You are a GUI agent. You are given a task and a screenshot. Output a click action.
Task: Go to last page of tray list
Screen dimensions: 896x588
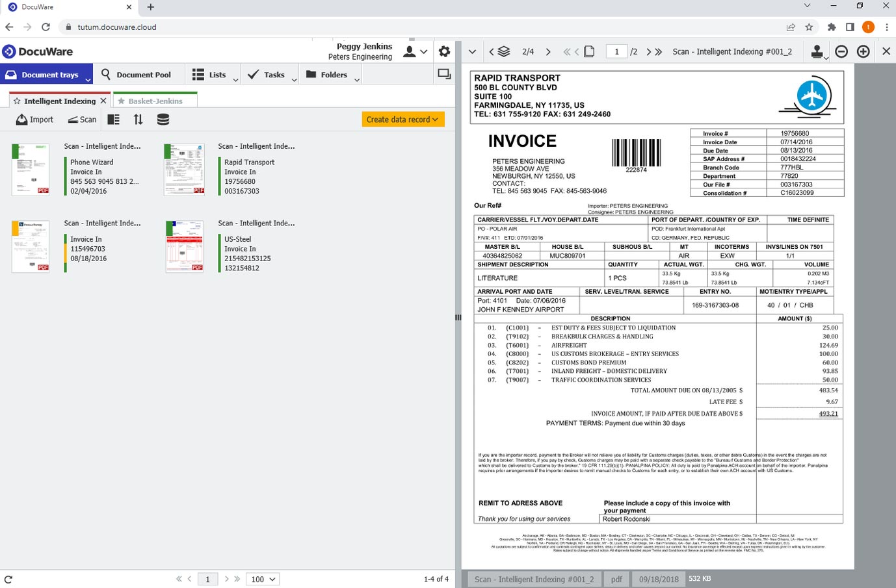pos(237,579)
